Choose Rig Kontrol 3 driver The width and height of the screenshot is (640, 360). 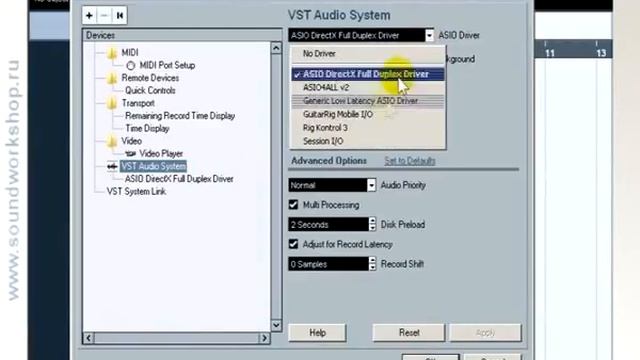(367, 128)
